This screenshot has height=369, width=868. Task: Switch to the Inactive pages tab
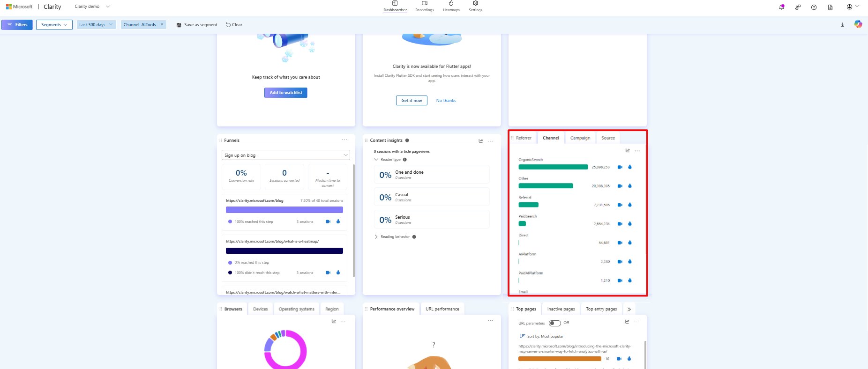coord(561,309)
